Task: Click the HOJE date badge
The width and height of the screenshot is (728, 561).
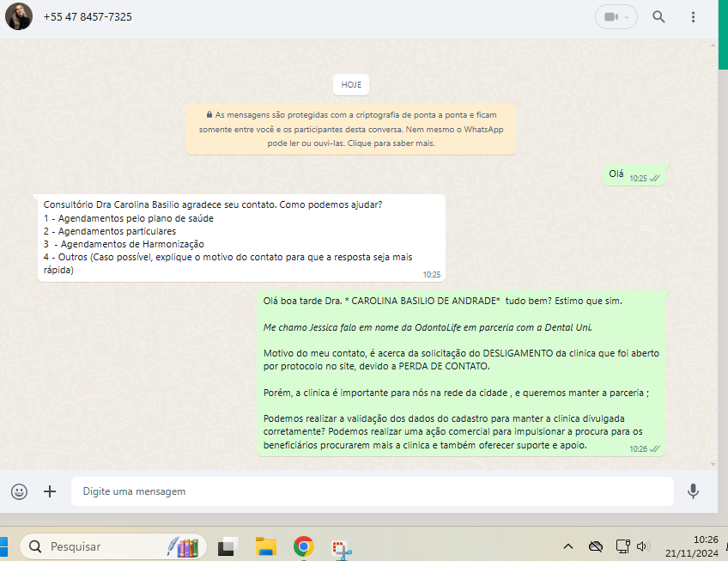Action: click(x=351, y=84)
